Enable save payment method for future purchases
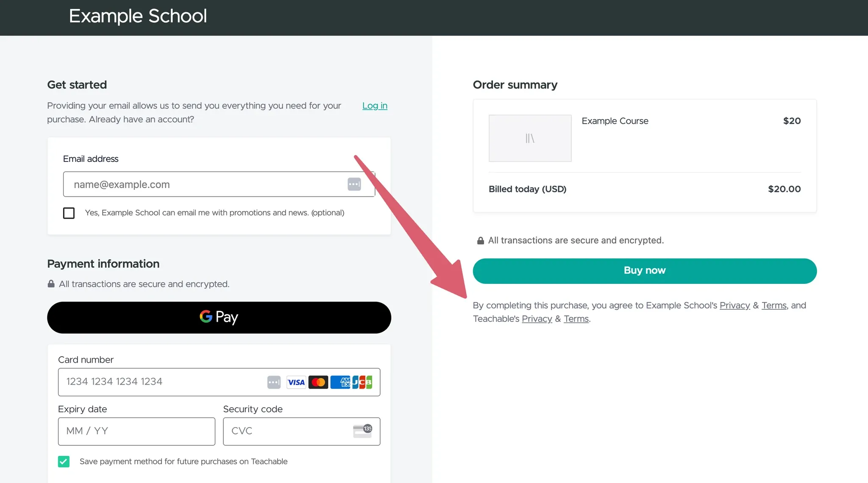 coord(64,461)
